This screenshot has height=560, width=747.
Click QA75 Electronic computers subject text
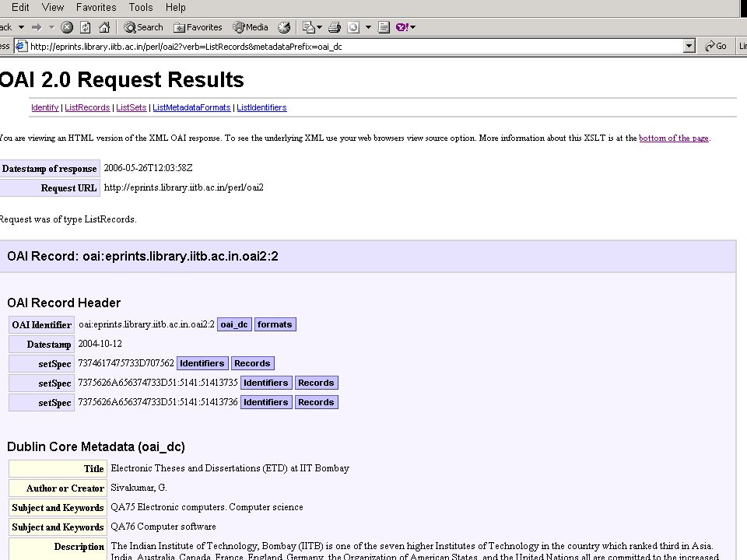[207, 507]
